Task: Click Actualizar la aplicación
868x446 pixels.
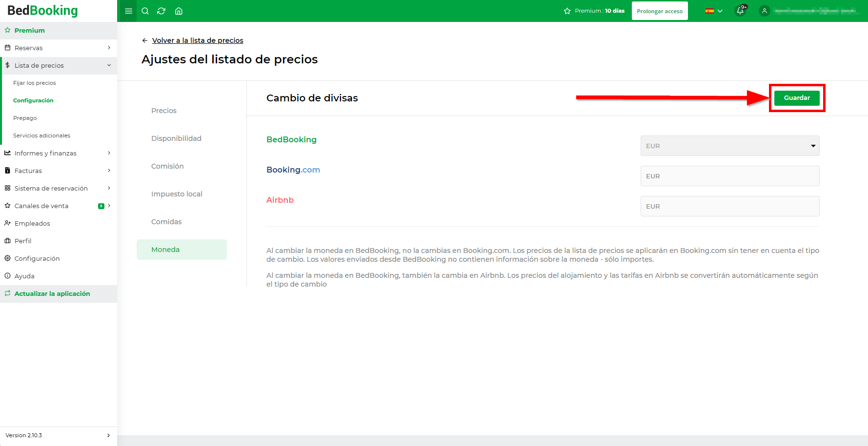Action: point(59,293)
